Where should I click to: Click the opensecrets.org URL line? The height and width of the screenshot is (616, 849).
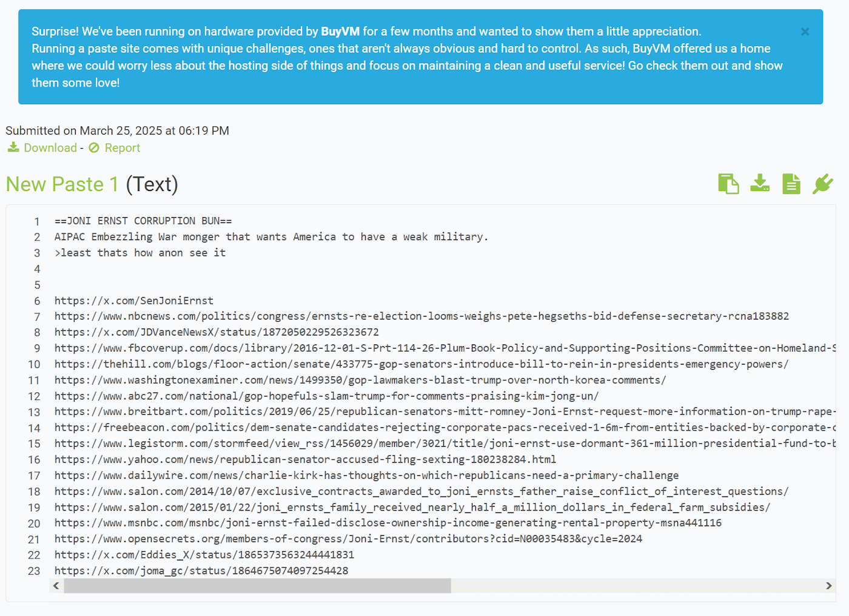348,539
